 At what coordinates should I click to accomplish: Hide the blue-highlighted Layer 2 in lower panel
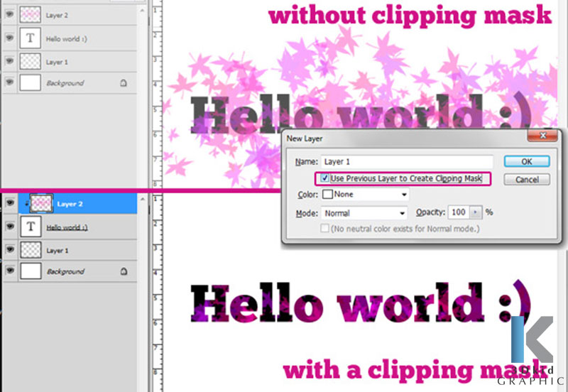[x=9, y=203]
